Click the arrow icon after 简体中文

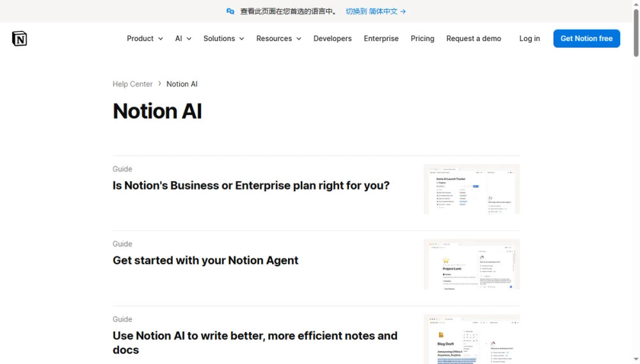[x=403, y=12]
